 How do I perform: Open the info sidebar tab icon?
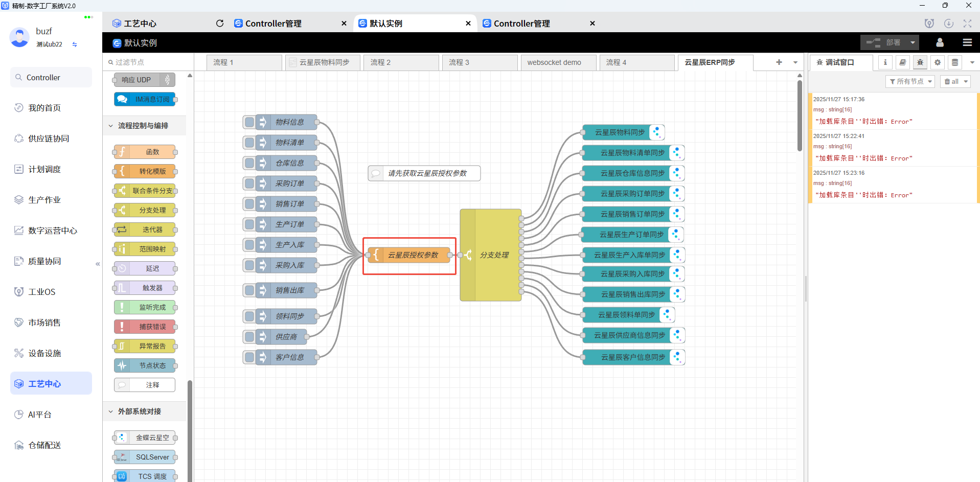pyautogui.click(x=885, y=62)
